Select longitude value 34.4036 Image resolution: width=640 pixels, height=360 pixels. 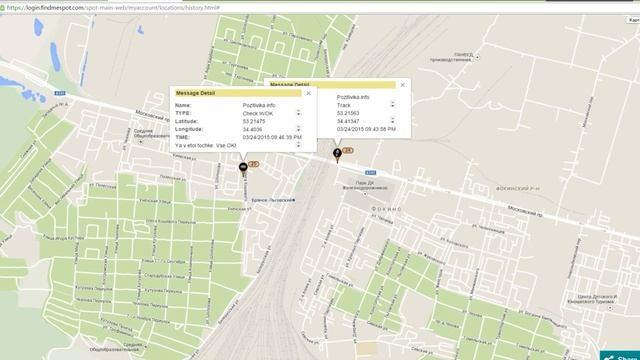tap(252, 129)
